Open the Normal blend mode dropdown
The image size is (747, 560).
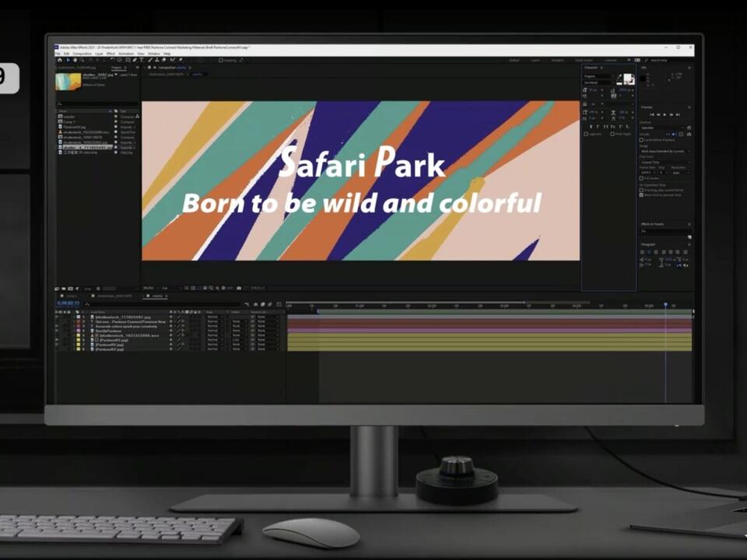(x=214, y=317)
